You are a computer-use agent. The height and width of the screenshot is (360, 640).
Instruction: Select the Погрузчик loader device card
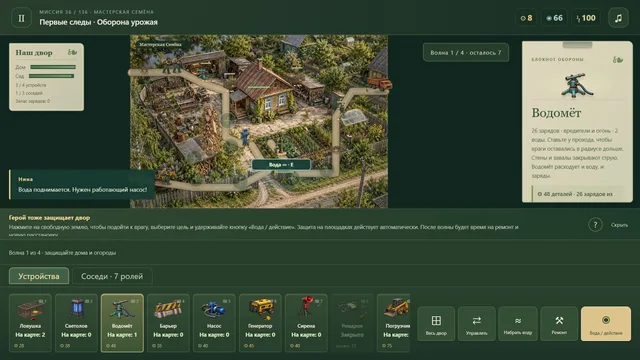click(394, 322)
